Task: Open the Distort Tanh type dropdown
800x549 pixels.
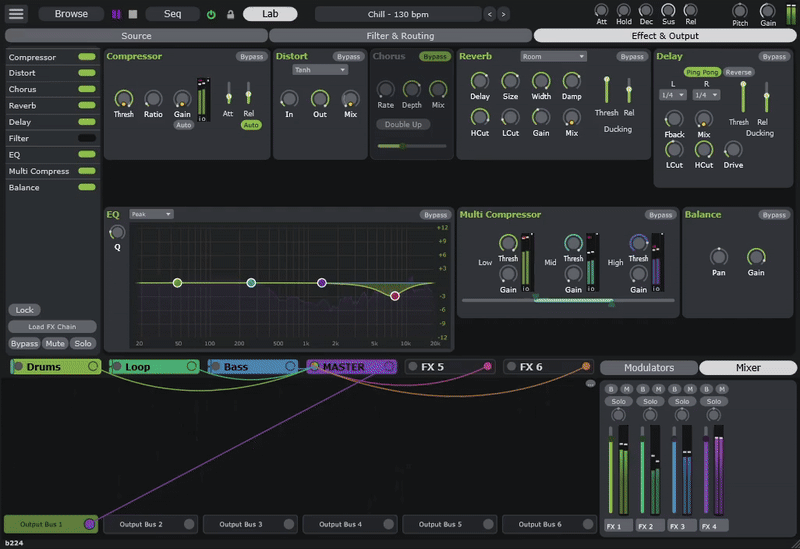Action: (320, 70)
